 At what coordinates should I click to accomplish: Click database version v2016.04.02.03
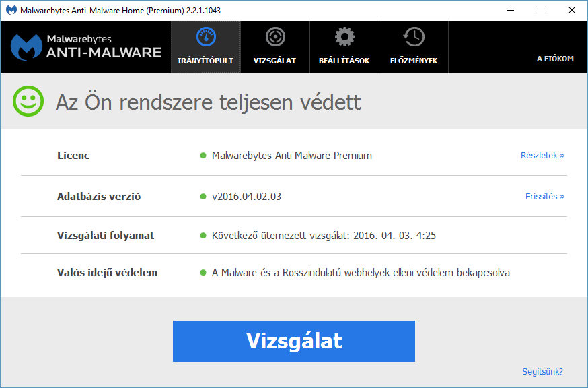coord(246,197)
